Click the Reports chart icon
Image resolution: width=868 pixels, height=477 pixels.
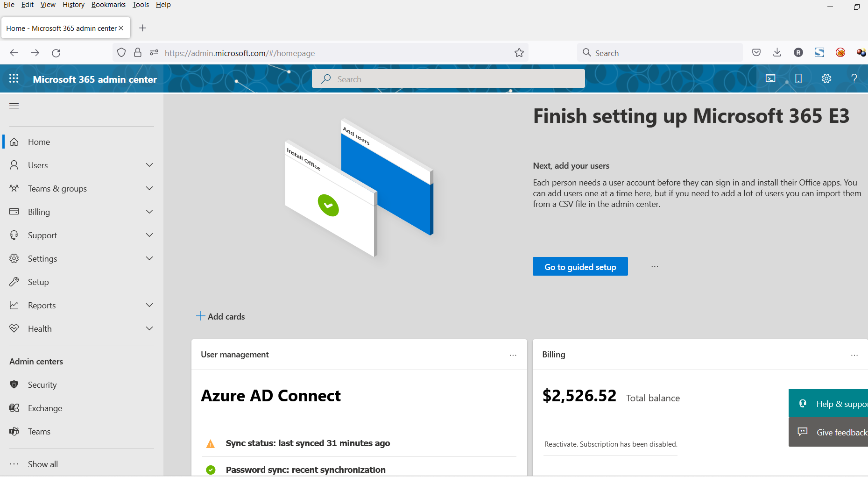(14, 305)
